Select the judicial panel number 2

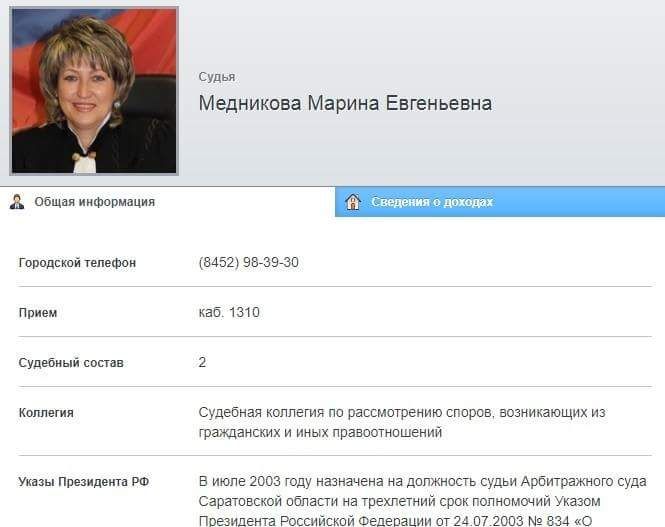(x=202, y=362)
